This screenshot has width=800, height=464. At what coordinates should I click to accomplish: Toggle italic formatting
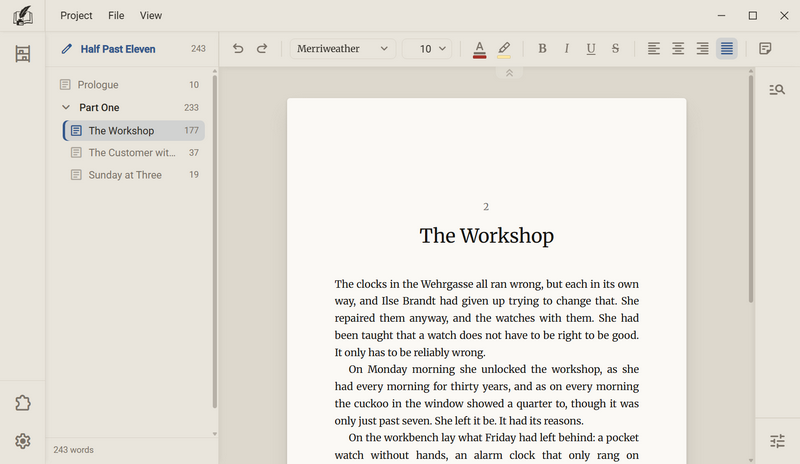tap(566, 48)
